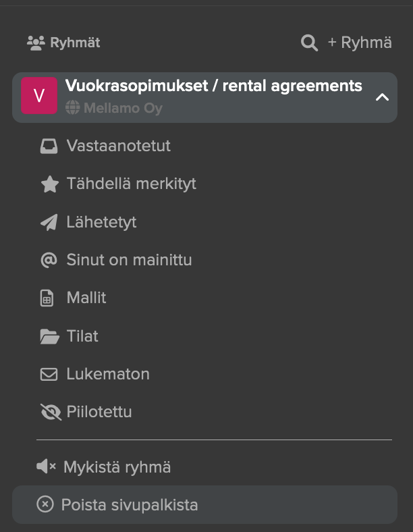The image size is (413, 532).
Task: Click the globe icon beside Mellamo Oy
Action: (x=72, y=107)
